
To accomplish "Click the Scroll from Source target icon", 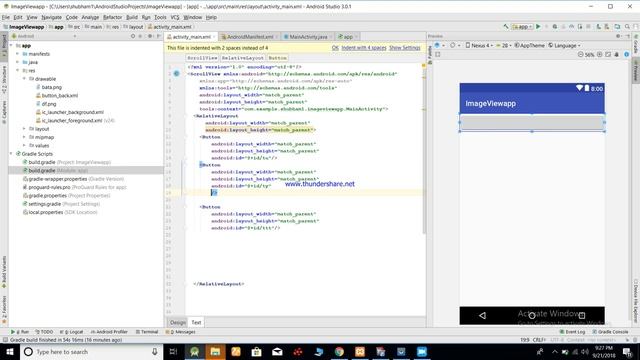I will point(133,36).
